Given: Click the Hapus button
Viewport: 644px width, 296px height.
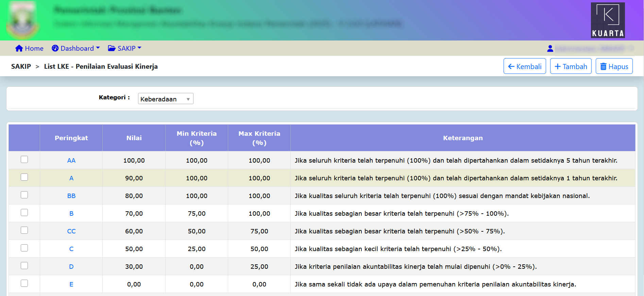Looking at the screenshot, I should tap(614, 66).
